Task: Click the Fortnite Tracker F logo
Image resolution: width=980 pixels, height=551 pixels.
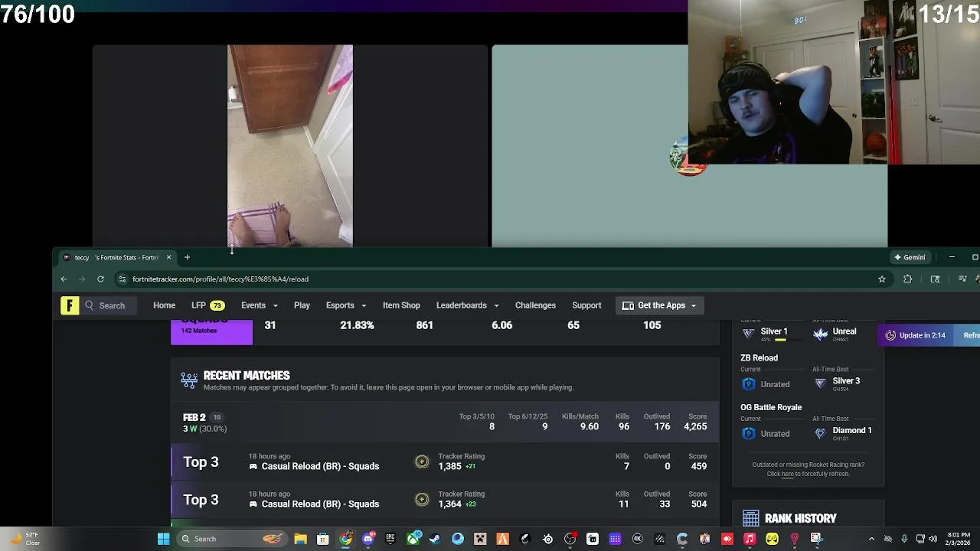Action: [70, 305]
